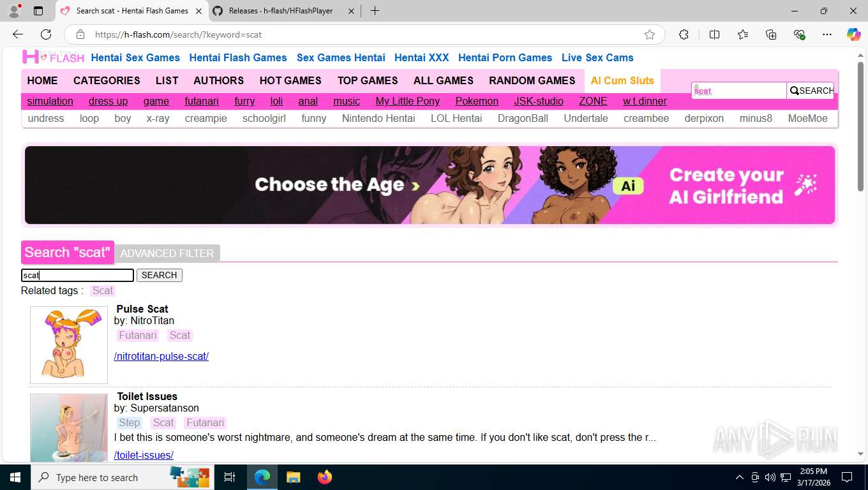Screen dimensions: 868x490
Task: Open the notification center icon
Action: (x=847, y=477)
